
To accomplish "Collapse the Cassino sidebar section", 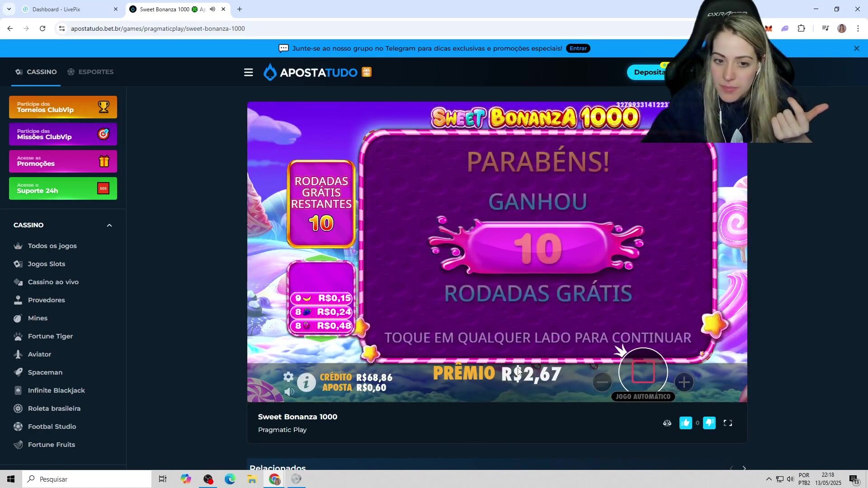I will (109, 225).
